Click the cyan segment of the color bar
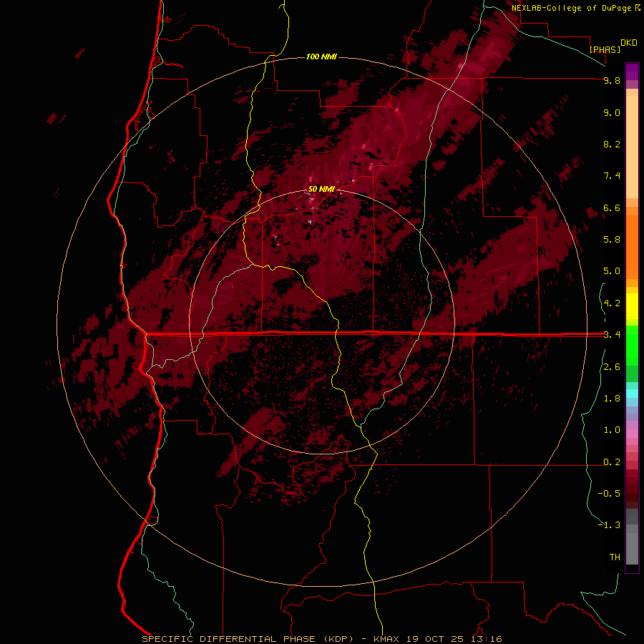Screen dimensions: 644x644 point(632,394)
